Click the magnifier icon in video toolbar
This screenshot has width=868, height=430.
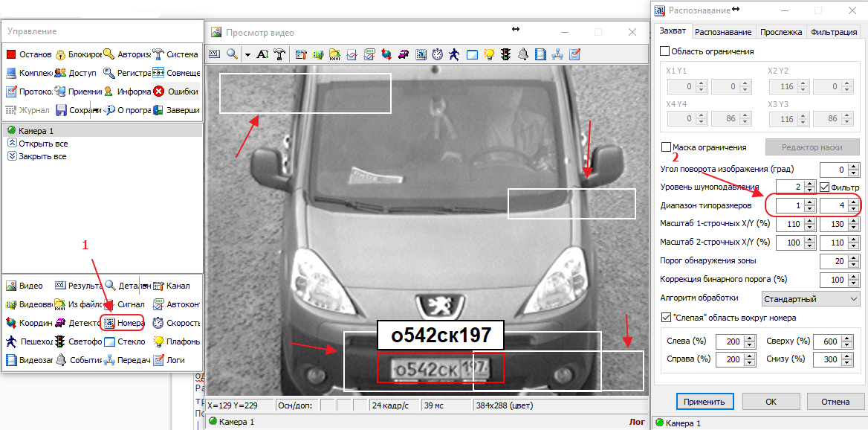(232, 54)
